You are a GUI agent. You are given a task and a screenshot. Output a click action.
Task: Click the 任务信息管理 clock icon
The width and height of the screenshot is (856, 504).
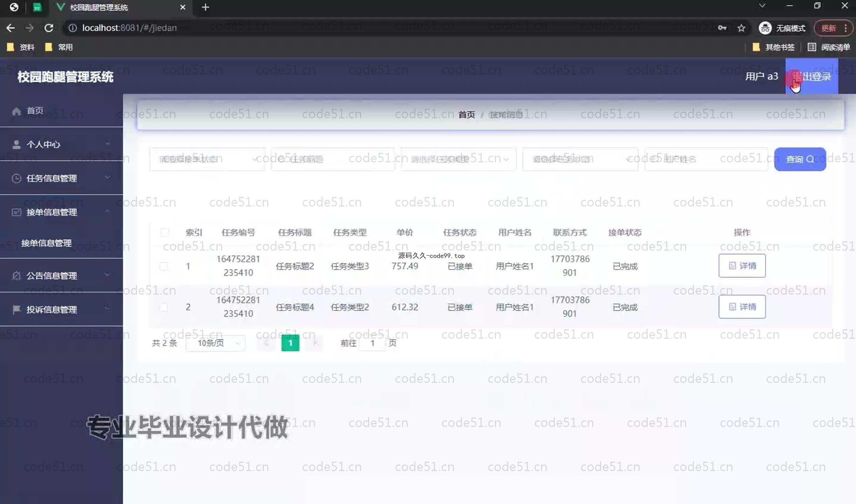[16, 178]
